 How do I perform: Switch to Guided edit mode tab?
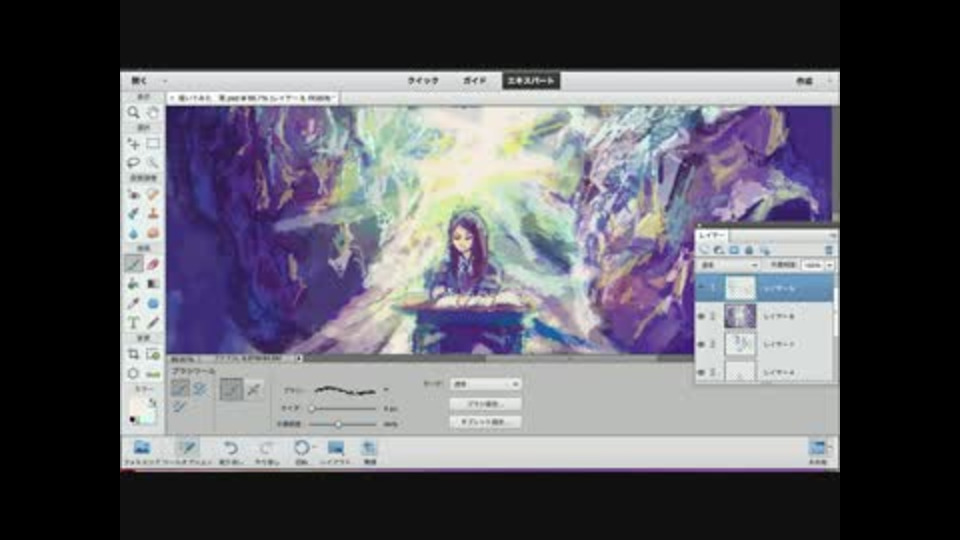[474, 81]
